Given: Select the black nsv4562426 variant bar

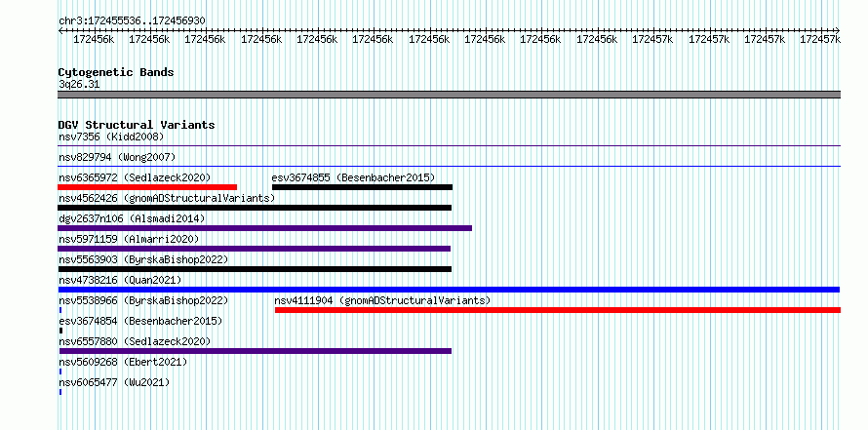Looking at the screenshot, I should tap(255, 208).
